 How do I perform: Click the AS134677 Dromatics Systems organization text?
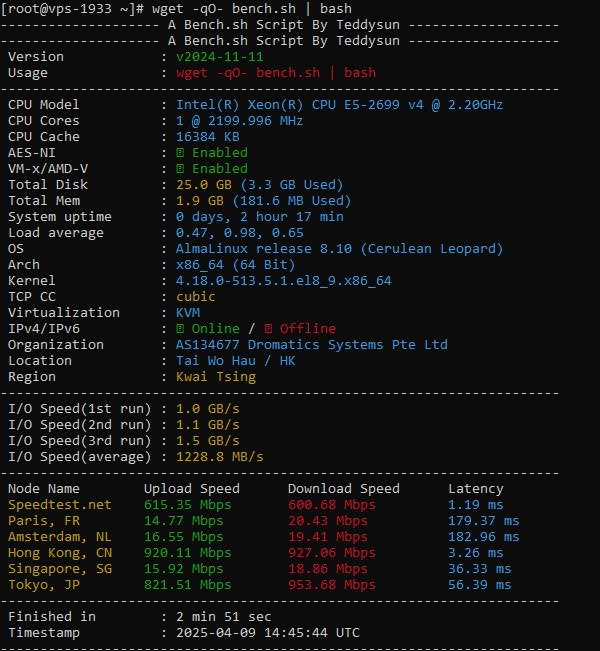311,345
